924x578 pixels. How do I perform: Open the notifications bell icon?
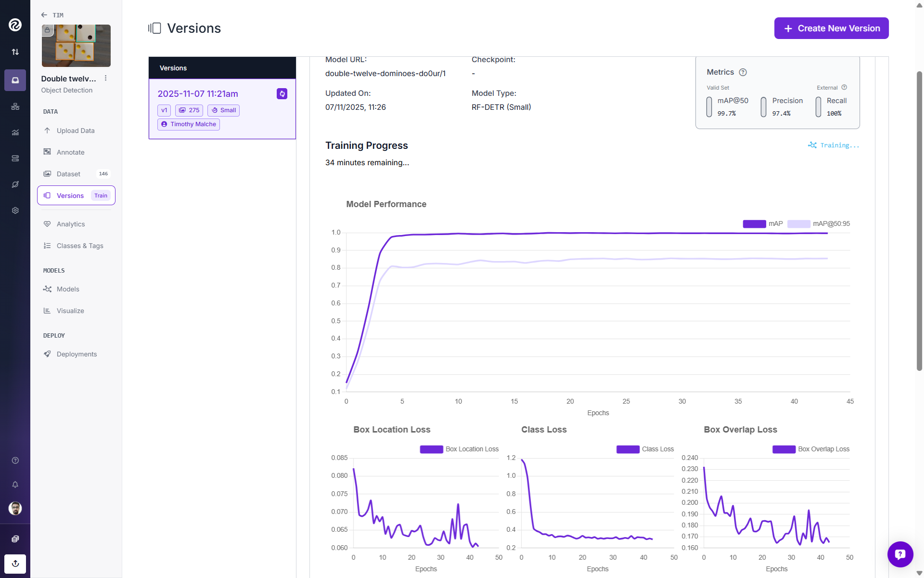pos(15,485)
